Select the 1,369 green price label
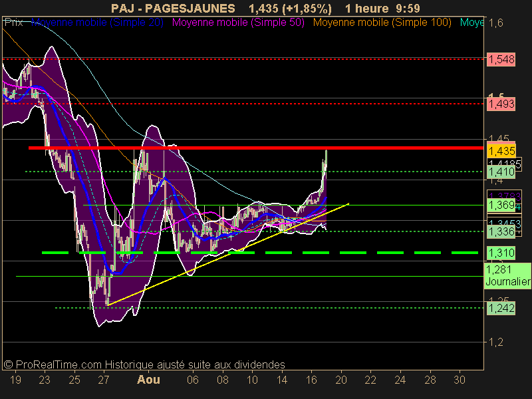The height and width of the screenshot is (399, 532). click(501, 205)
